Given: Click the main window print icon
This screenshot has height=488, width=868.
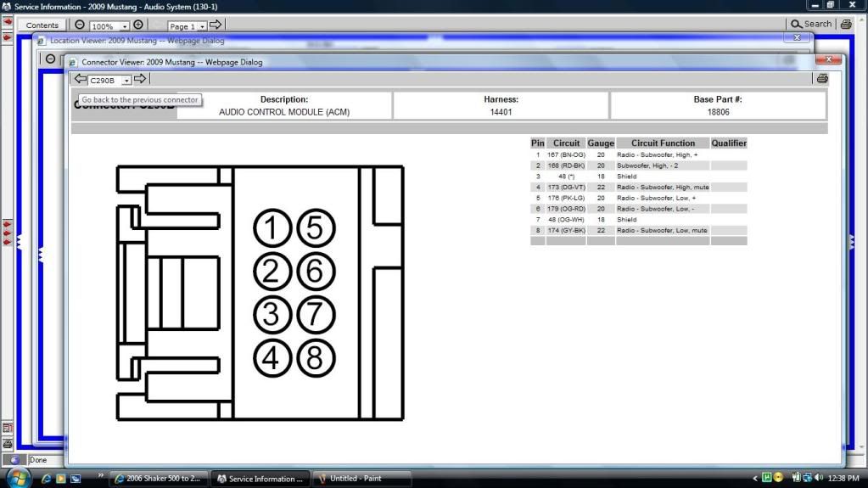Looking at the screenshot, I should 846,25.
